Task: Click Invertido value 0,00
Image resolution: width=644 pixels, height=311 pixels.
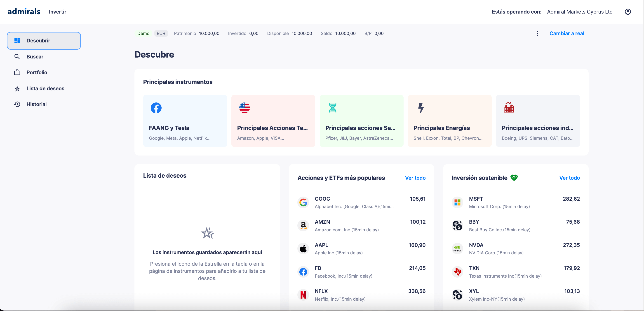Action: pyautogui.click(x=254, y=33)
